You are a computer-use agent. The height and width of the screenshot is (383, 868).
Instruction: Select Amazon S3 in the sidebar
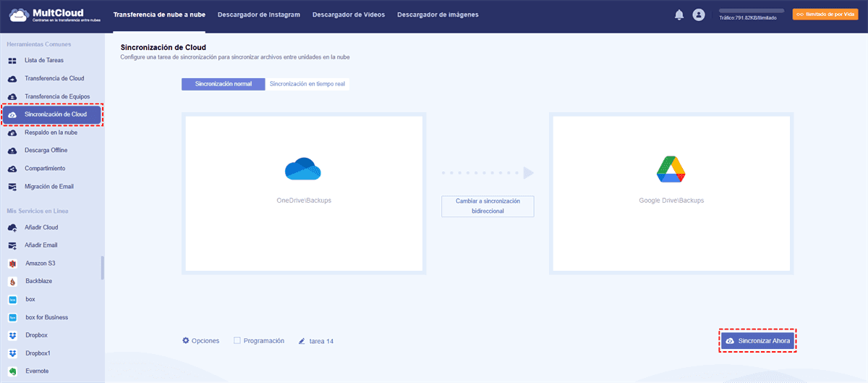(x=40, y=263)
